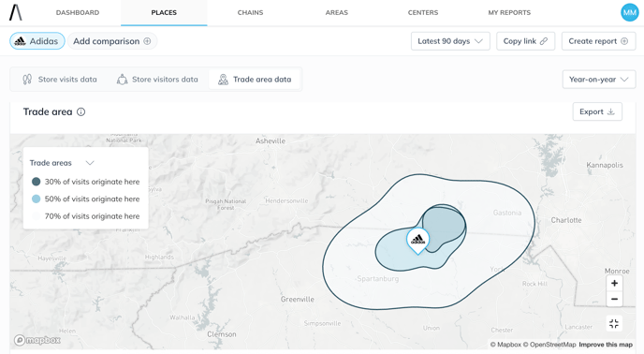Open Improve this map link

[x=606, y=345]
